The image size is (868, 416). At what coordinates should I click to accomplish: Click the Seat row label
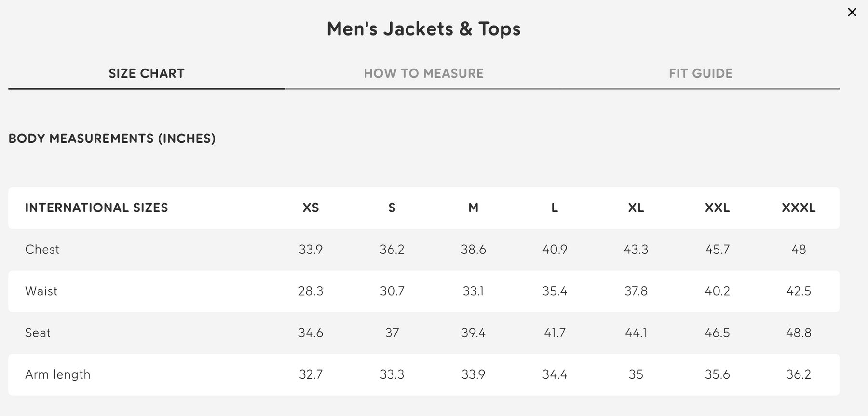(38, 333)
